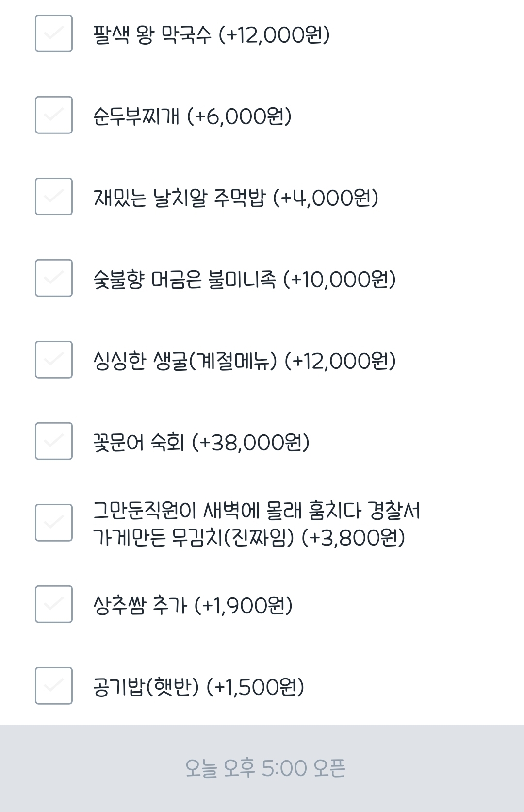The height and width of the screenshot is (812, 524).
Task: Tap the +38,000원 price text
Action: [x=251, y=442]
